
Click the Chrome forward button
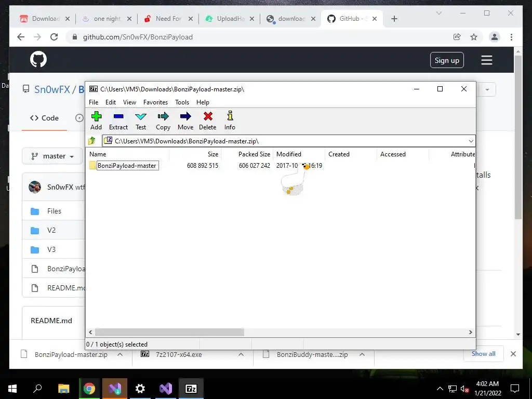click(x=37, y=37)
